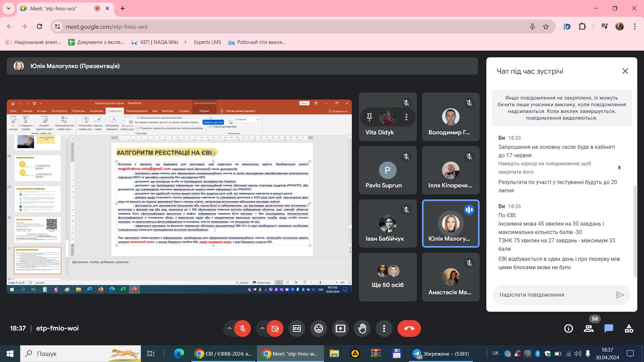Click the present screen button
This screenshot has width=644, height=362.
pos(340,328)
